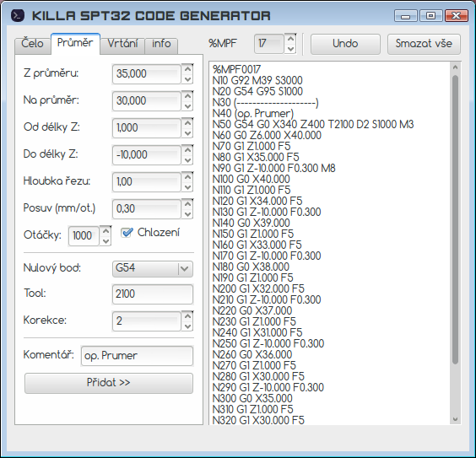The image size is (476, 458).
Task: Toggle the Chlazení coolant checkbox
Action: coord(127,233)
